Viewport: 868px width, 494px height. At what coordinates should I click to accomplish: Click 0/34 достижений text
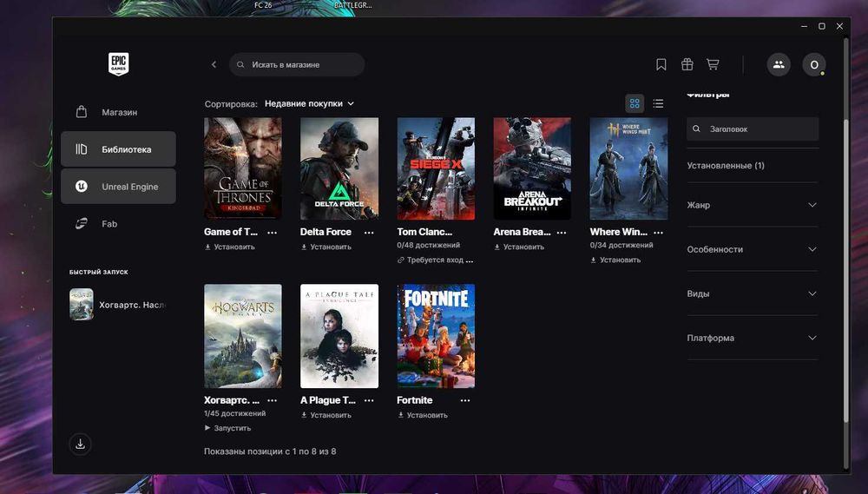tap(621, 246)
